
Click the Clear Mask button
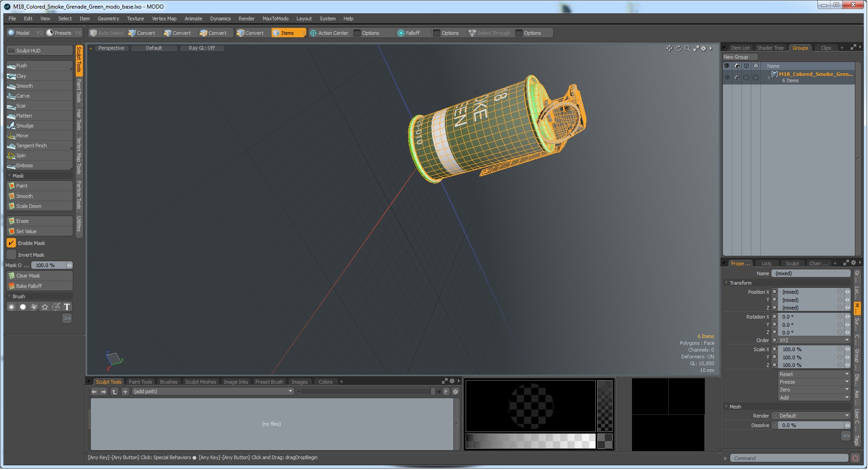coord(39,276)
